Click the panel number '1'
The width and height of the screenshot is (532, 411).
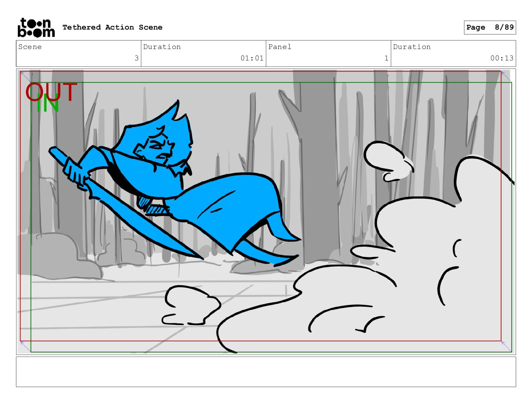[386, 58]
